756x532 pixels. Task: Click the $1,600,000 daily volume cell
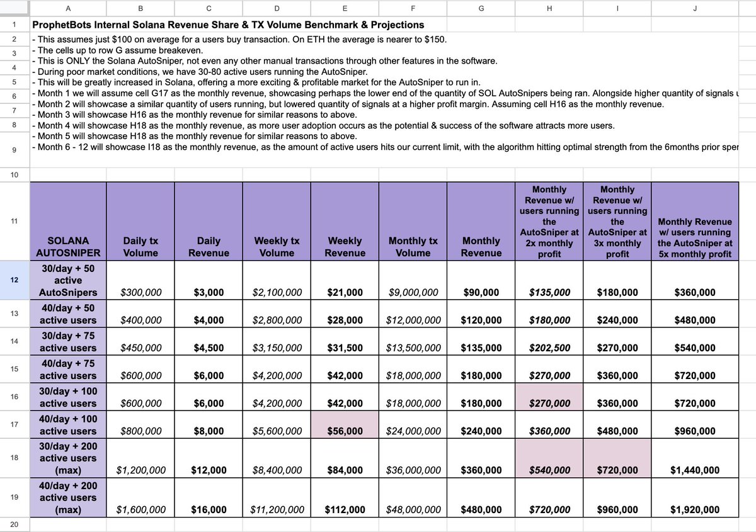pos(140,498)
